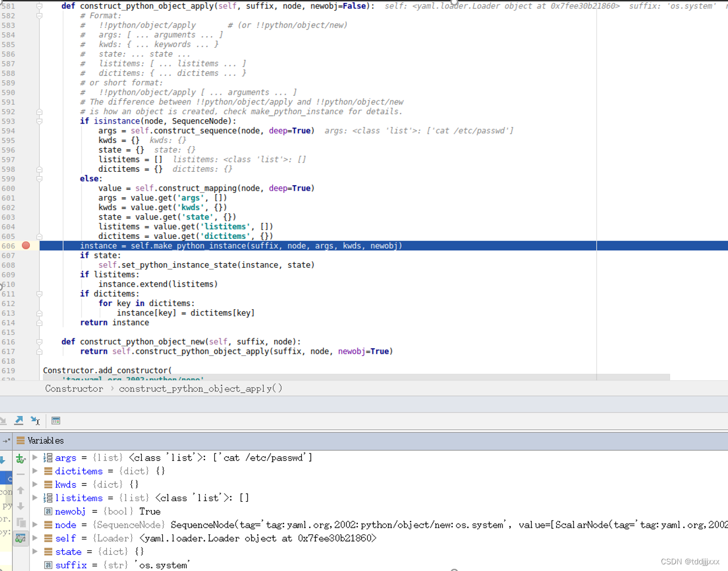This screenshot has height=571, width=728.
Task: Click the str icon beside suffix
Action: pyautogui.click(x=48, y=565)
